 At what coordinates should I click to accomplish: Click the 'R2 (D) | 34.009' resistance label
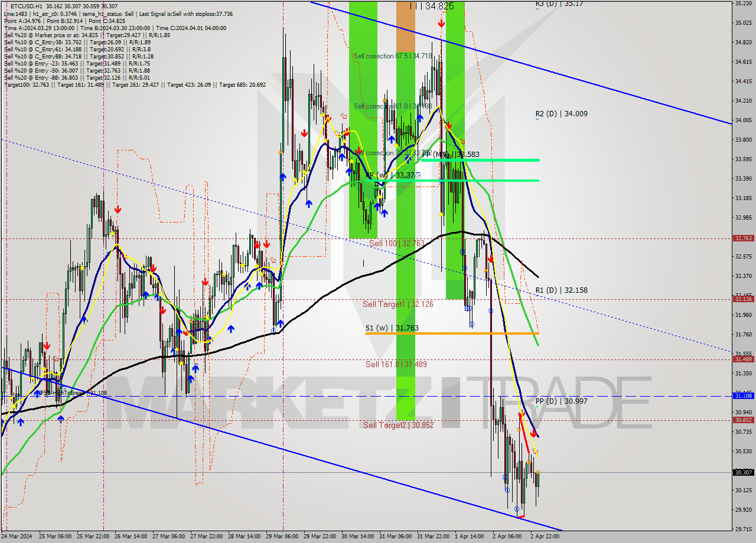coord(562,114)
